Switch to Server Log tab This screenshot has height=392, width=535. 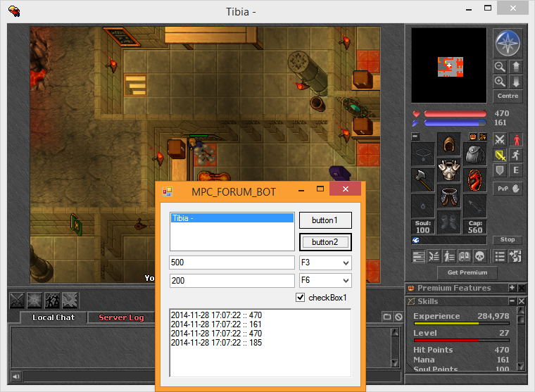121,317
